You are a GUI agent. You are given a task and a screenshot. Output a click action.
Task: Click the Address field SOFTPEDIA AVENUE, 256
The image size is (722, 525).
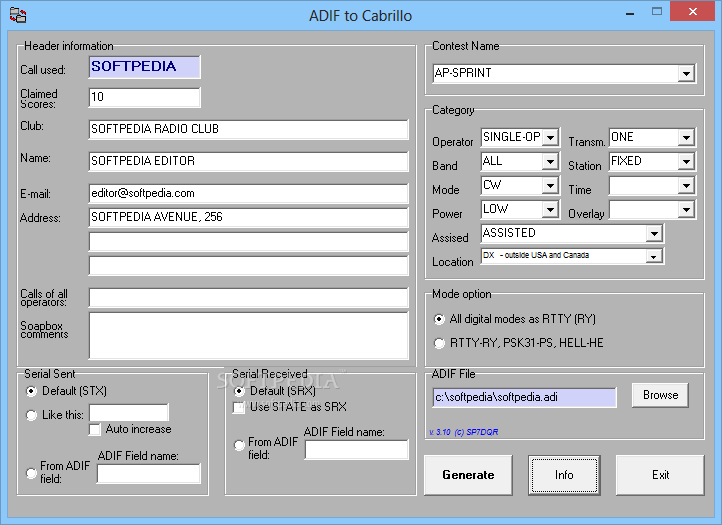[x=249, y=217]
